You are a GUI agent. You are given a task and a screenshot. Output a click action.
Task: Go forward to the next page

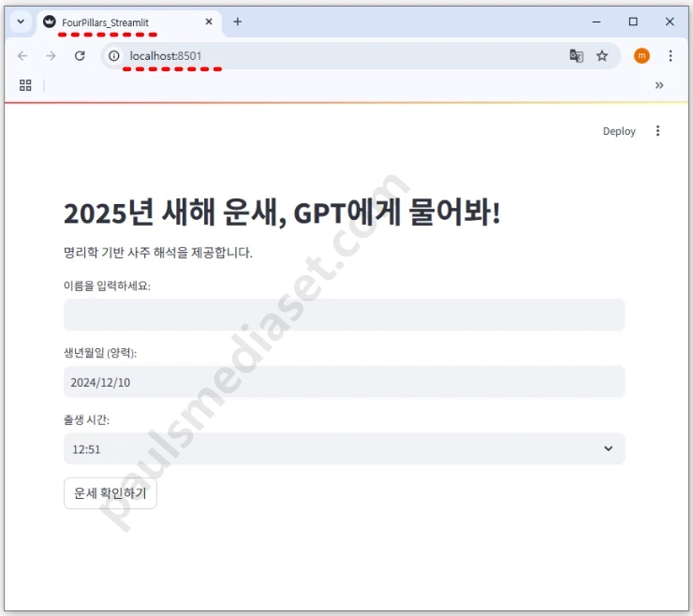tap(51, 55)
